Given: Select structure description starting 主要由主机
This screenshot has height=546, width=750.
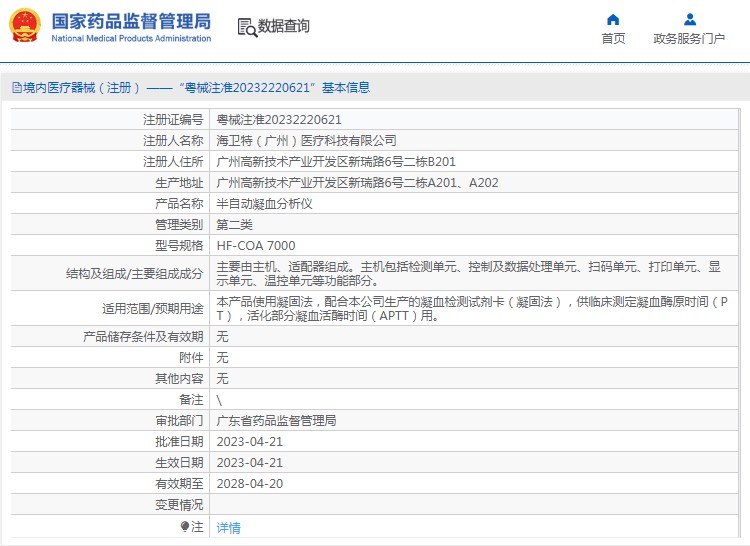Looking at the screenshot, I should coord(468,273).
